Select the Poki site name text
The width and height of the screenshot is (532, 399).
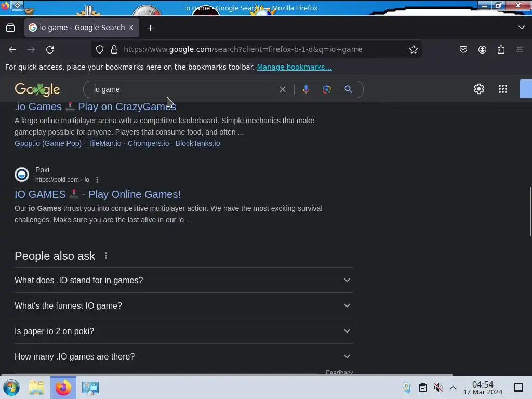click(42, 170)
